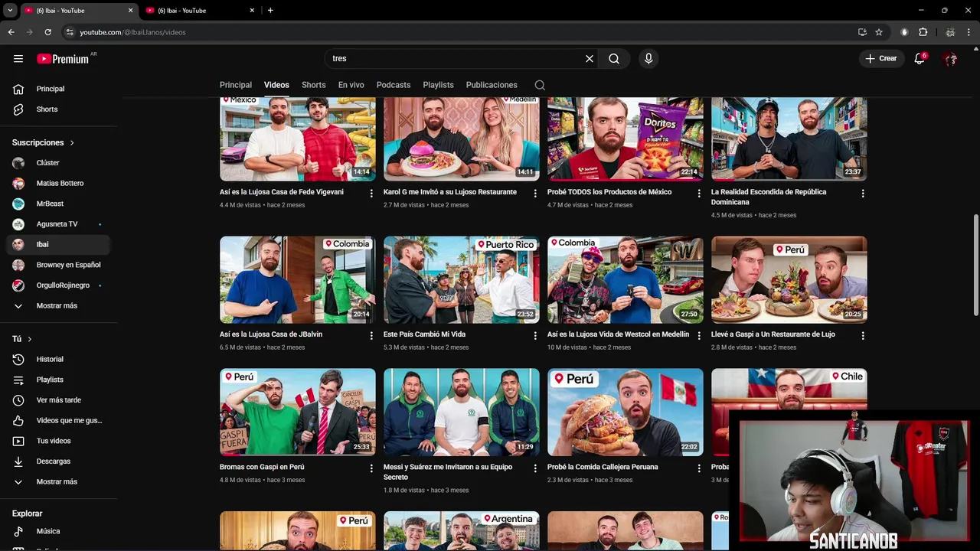
Task: Play Casa de JBalvin Colombia thumbnail
Action: coord(297,280)
